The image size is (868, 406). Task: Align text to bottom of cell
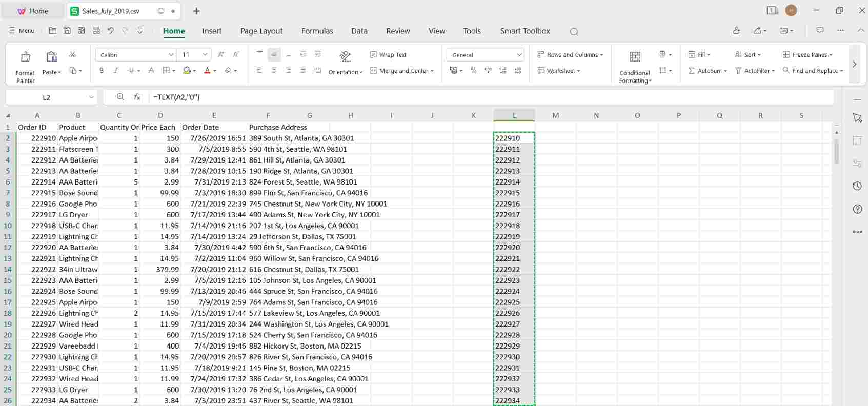coord(289,54)
